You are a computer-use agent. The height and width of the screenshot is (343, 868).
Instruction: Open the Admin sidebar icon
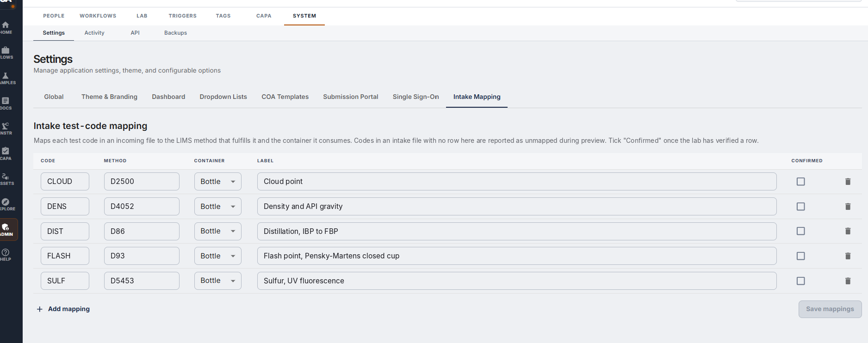(x=6, y=230)
